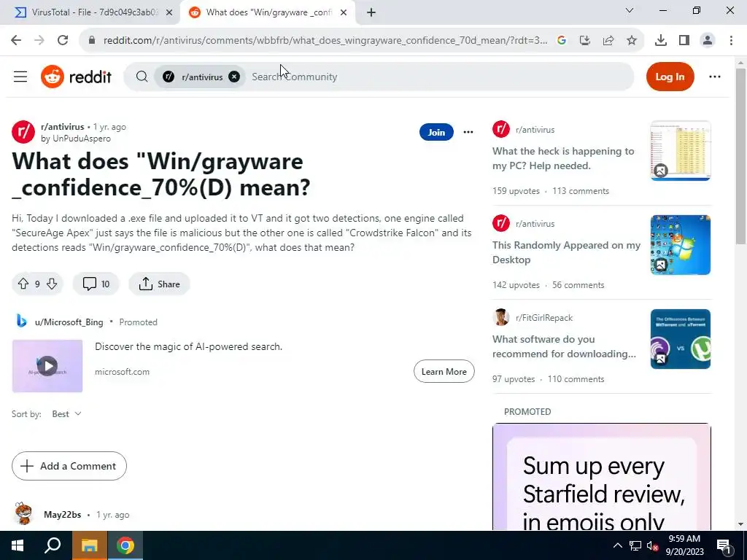This screenshot has width=747, height=560.
Task: Click the muted volume tray icon
Action: coord(653,545)
